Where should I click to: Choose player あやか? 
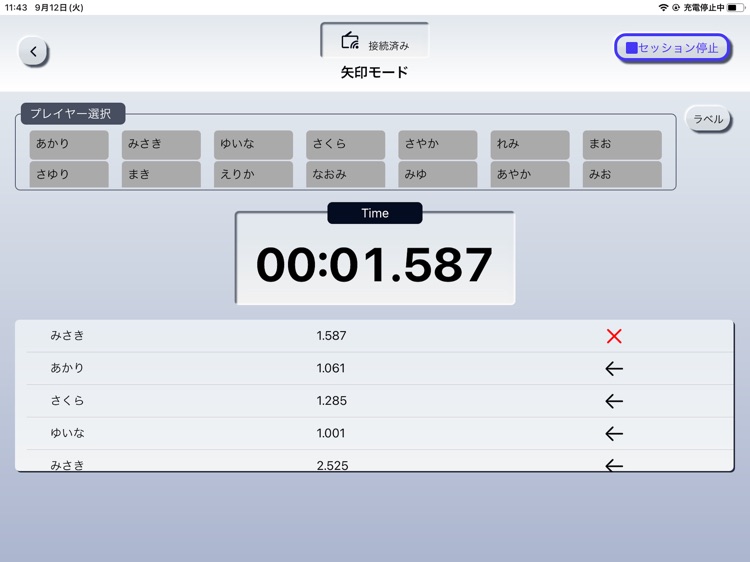[530, 174]
